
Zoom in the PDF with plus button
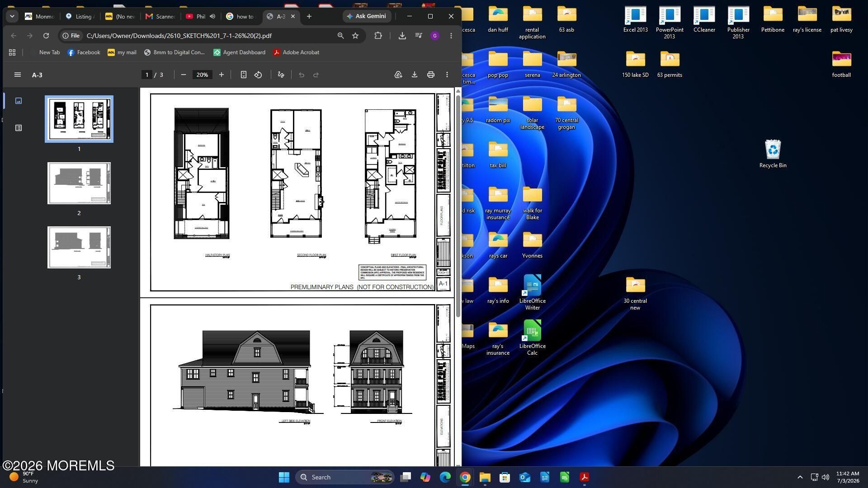pyautogui.click(x=222, y=75)
